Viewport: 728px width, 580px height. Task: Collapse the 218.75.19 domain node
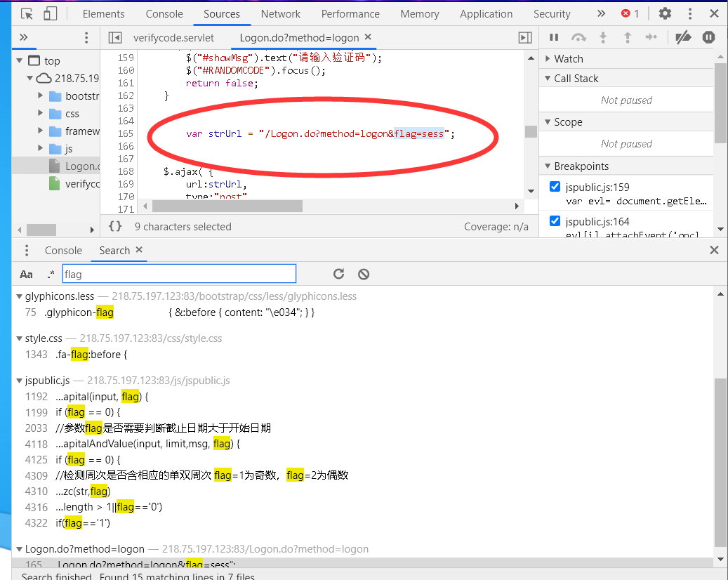point(29,78)
